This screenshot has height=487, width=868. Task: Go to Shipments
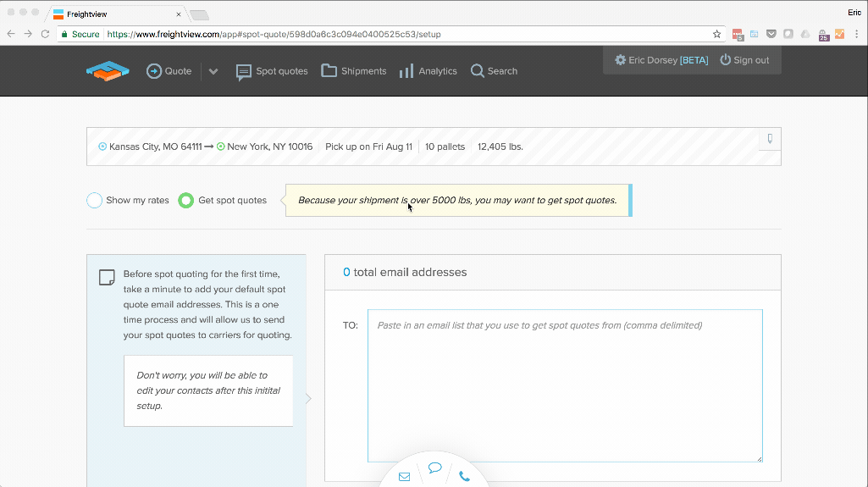coord(354,71)
